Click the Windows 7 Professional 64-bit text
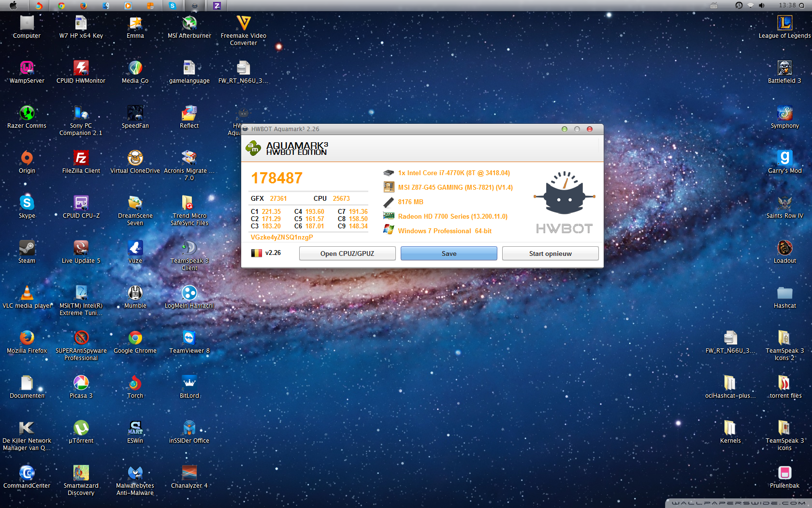The image size is (812, 508). (x=445, y=231)
